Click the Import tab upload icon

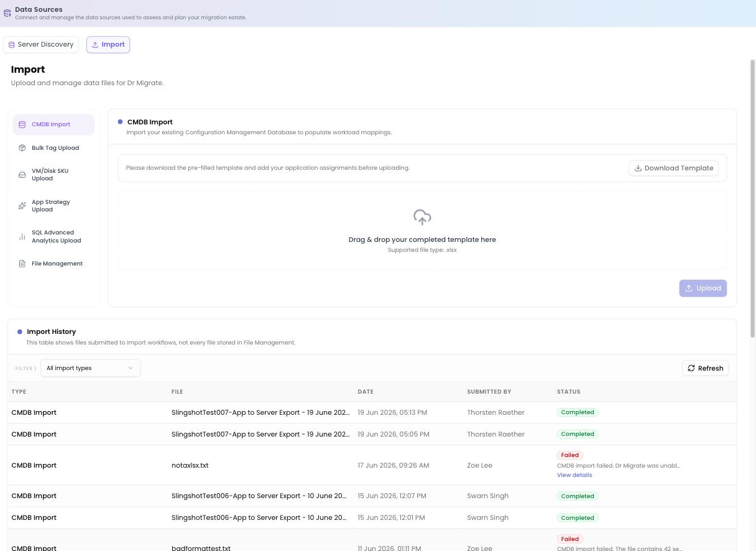[x=95, y=45]
